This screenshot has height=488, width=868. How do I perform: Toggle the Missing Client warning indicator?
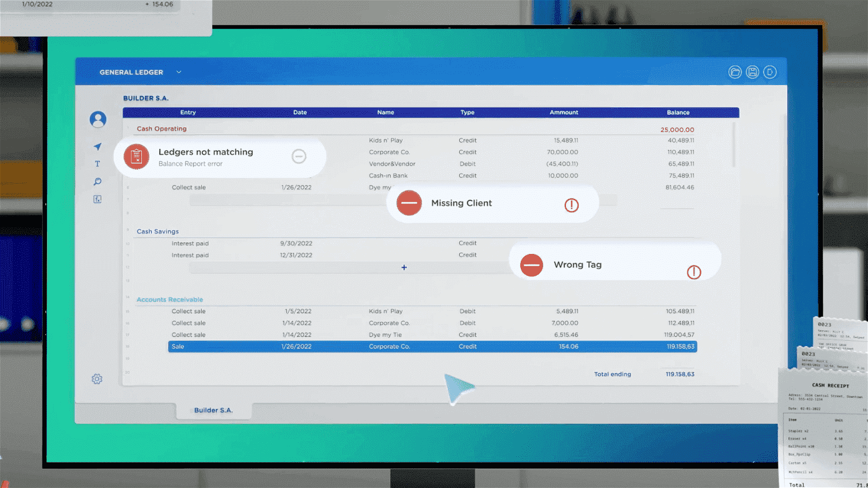571,205
